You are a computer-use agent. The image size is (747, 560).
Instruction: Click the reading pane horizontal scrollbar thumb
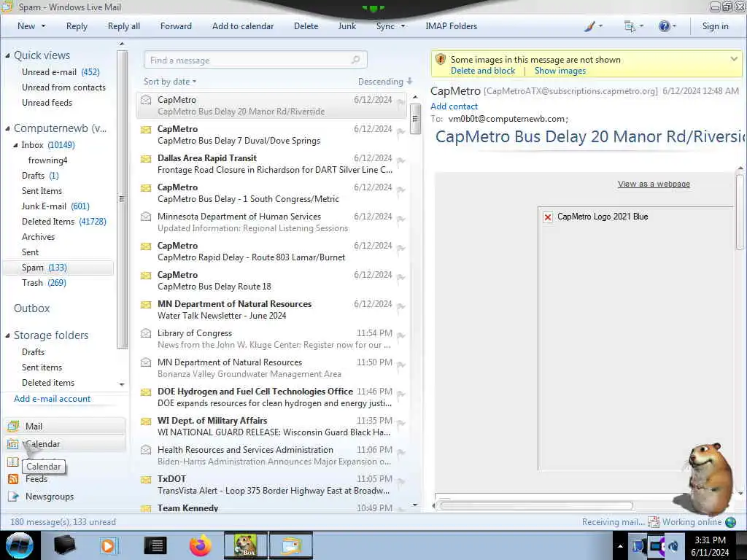point(536,506)
